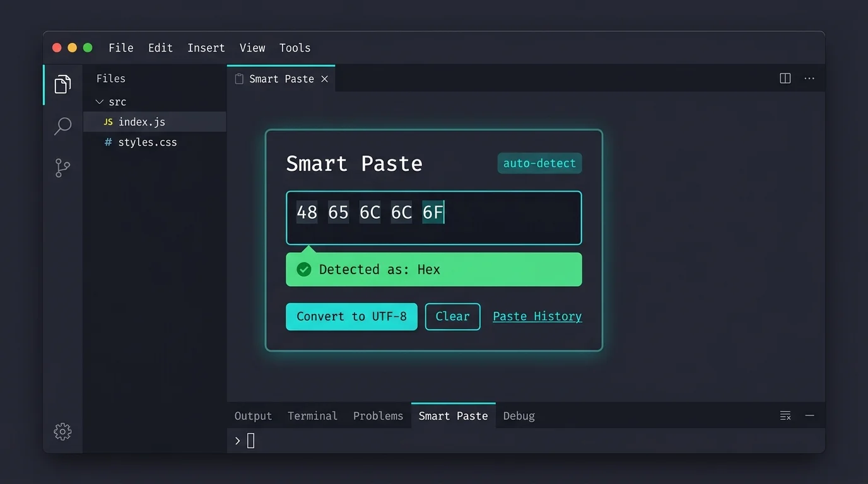Toggle the Smart Paste bottom panel closed
This screenshot has width=868, height=484.
pyautogui.click(x=810, y=415)
